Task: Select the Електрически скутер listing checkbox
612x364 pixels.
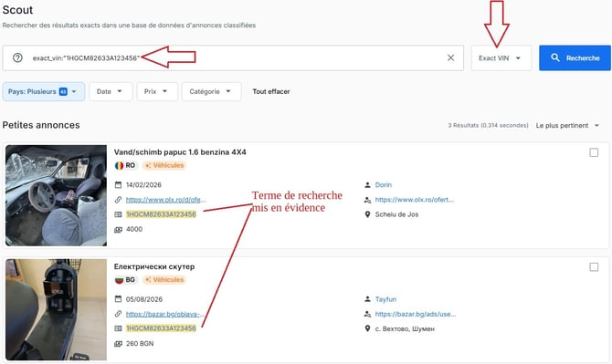Action: coord(594,267)
